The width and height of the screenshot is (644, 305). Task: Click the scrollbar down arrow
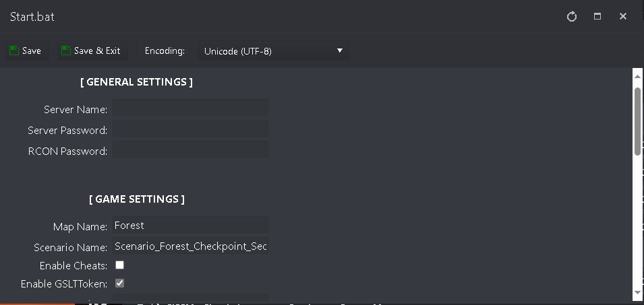pos(637,292)
